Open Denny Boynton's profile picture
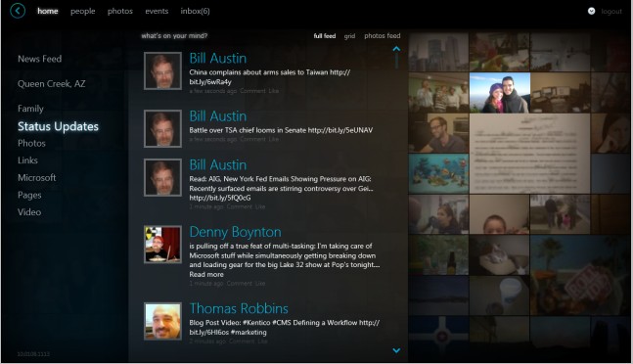Screen dimensions: 633x364 pyautogui.click(x=162, y=245)
